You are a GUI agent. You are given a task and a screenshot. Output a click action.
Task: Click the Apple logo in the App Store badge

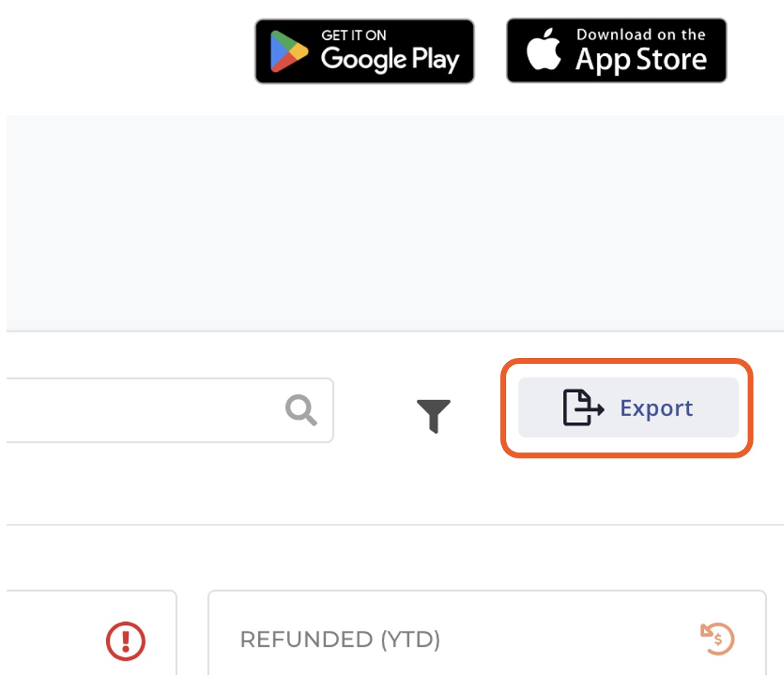pos(543,49)
